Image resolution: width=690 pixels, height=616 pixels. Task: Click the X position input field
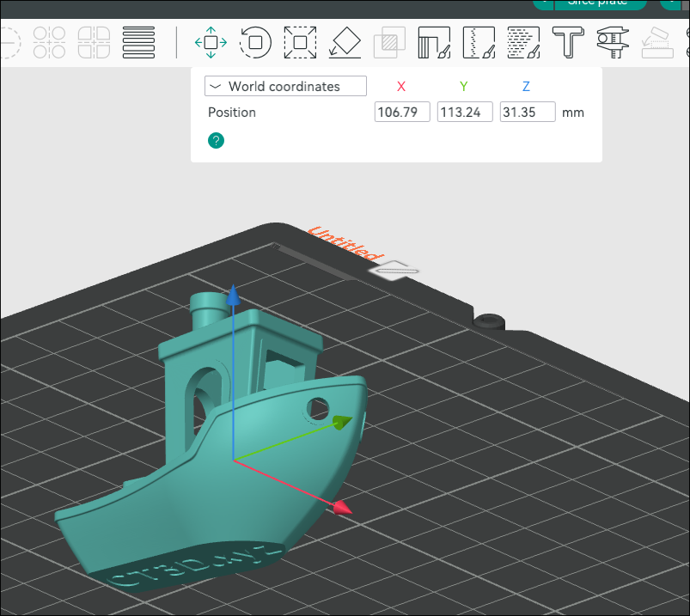pyautogui.click(x=402, y=112)
